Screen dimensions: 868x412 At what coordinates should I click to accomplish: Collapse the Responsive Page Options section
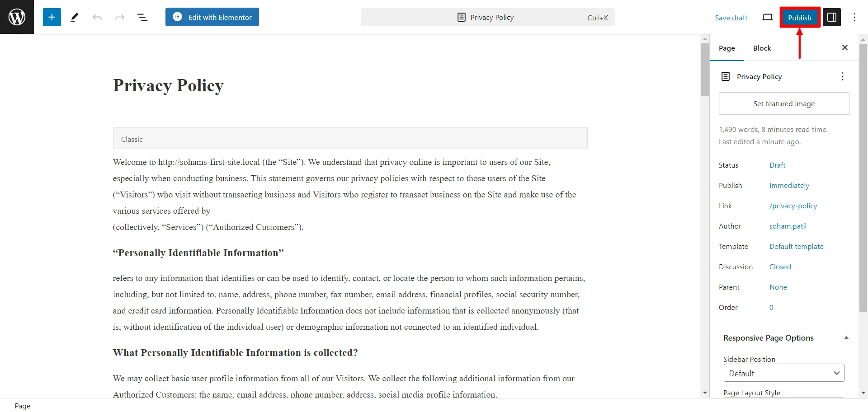point(846,338)
